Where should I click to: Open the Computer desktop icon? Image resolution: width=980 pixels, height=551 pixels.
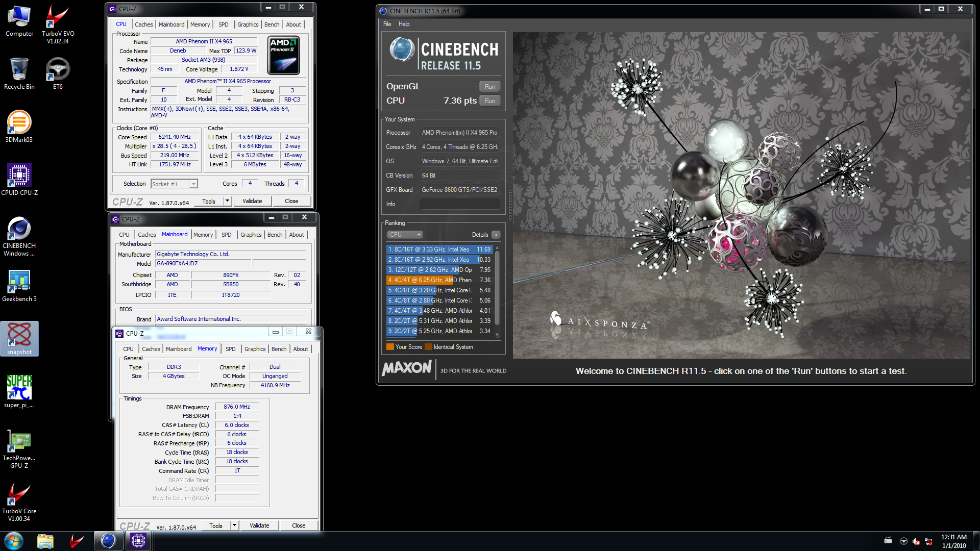click(x=19, y=21)
